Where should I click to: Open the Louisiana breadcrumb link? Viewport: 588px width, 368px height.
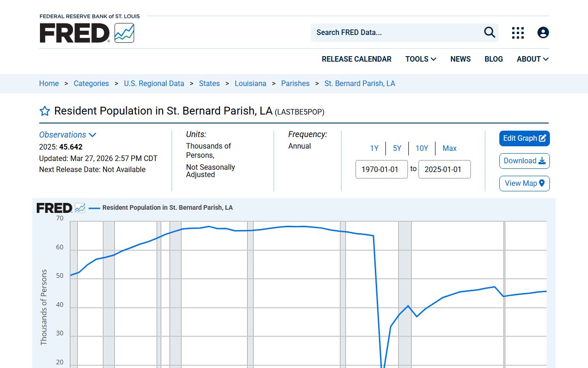tap(250, 84)
